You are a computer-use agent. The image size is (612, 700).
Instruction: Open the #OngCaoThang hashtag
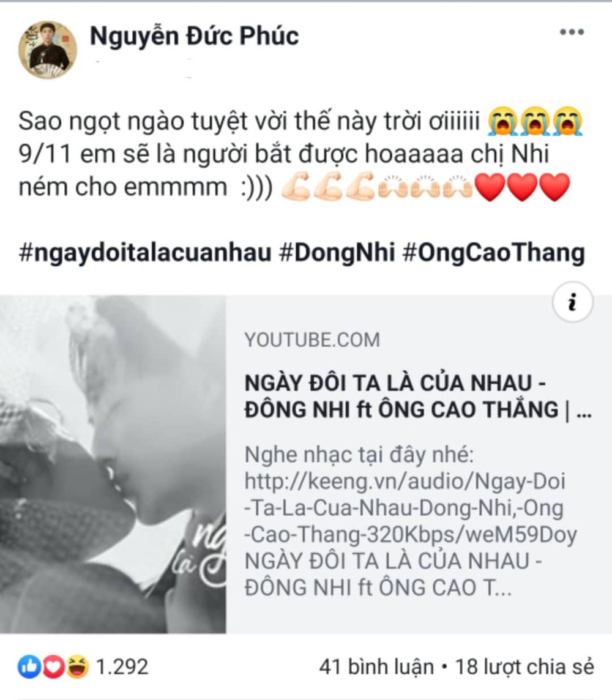pyautogui.click(x=494, y=252)
